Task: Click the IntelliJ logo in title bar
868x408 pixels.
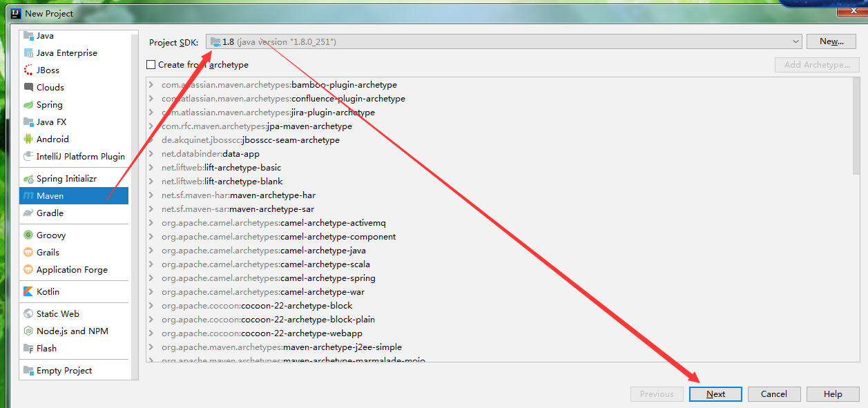Action: coord(15,13)
